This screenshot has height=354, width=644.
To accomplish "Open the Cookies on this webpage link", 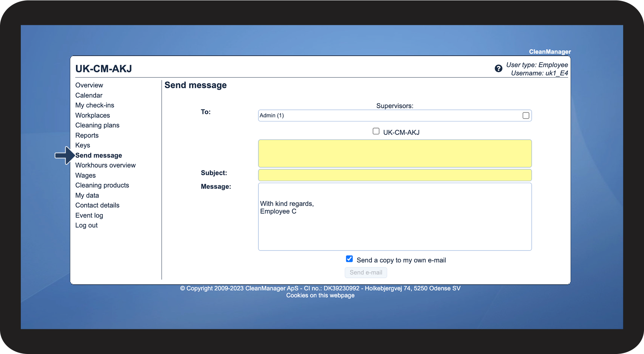I will tap(320, 295).
